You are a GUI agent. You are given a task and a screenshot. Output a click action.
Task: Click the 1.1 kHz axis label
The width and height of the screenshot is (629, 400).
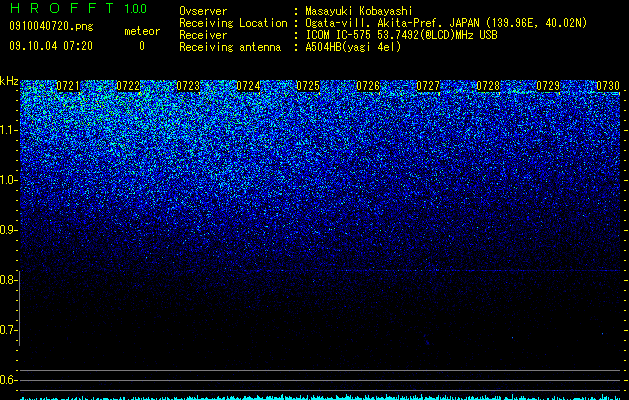[9, 130]
